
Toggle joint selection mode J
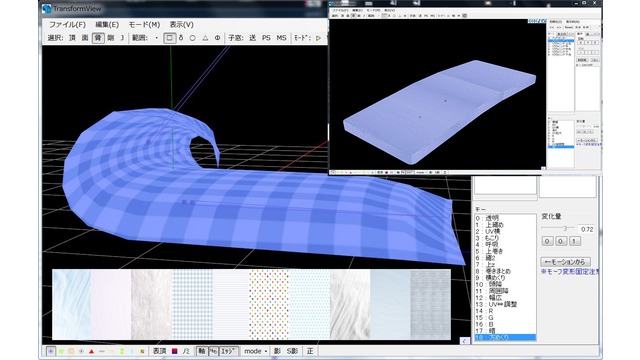click(122, 38)
